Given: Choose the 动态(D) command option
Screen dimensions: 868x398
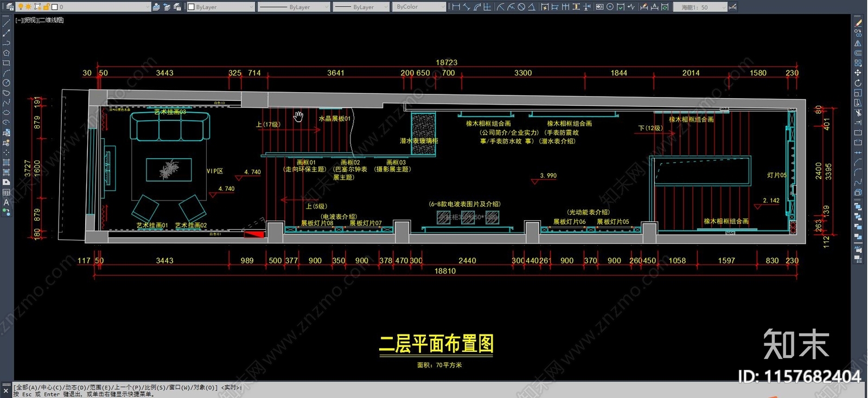Looking at the screenshot, I should click(x=76, y=387).
